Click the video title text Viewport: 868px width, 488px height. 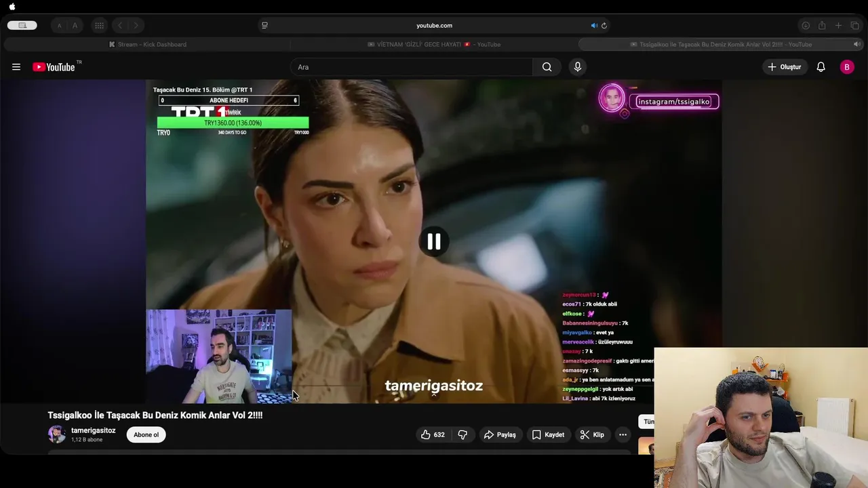coord(155,415)
